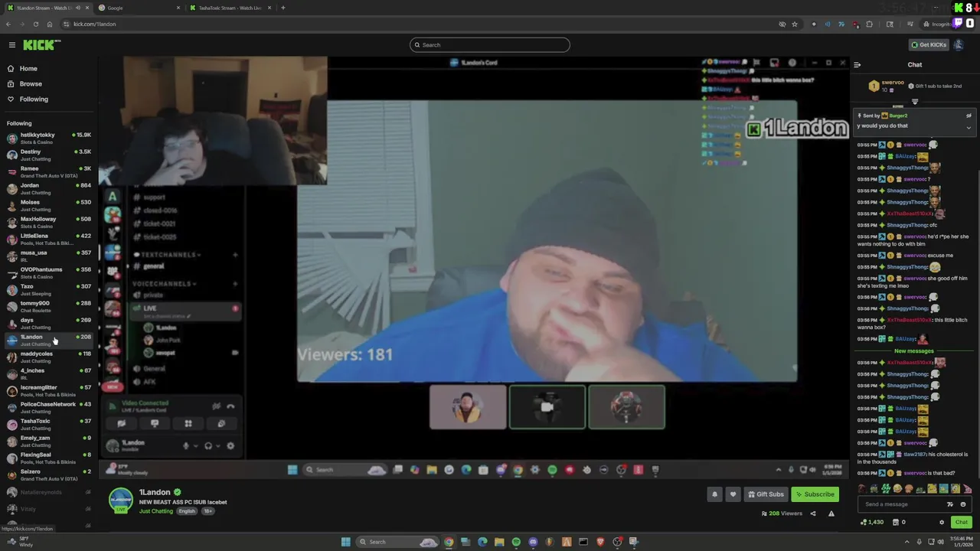Open Following in sidebar

[34, 99]
